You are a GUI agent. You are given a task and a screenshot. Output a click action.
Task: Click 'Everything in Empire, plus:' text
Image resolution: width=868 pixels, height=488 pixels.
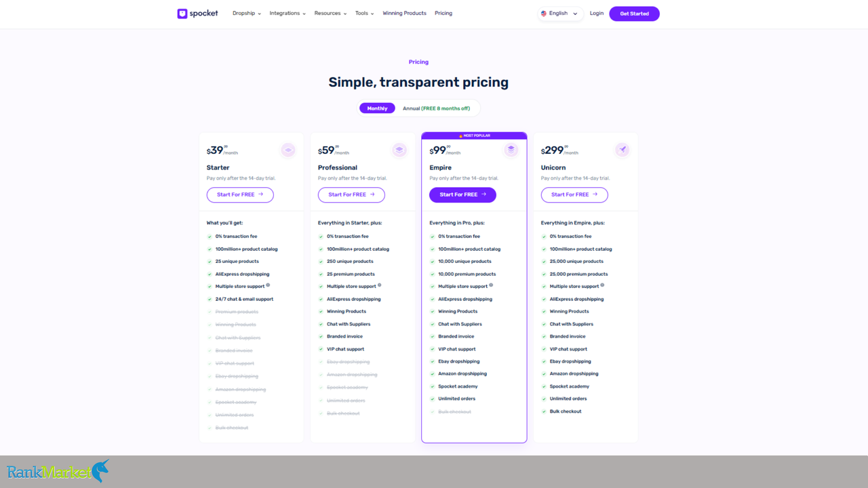point(572,223)
